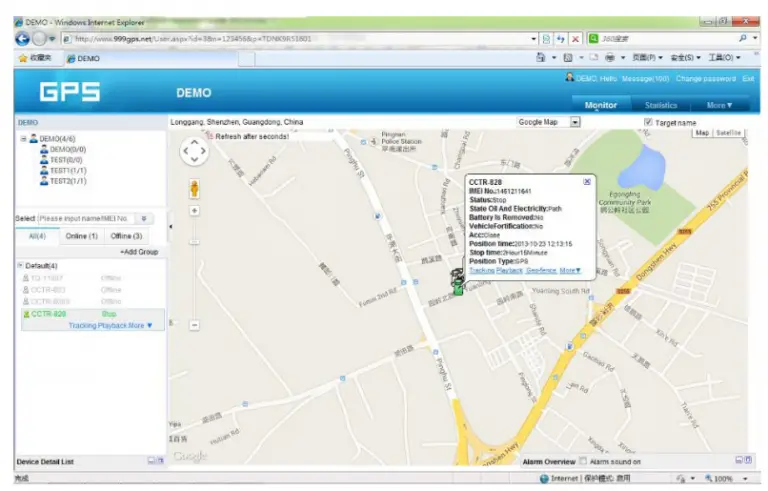768x491 pixels.
Task: Click the Change password link
Action: pos(706,78)
